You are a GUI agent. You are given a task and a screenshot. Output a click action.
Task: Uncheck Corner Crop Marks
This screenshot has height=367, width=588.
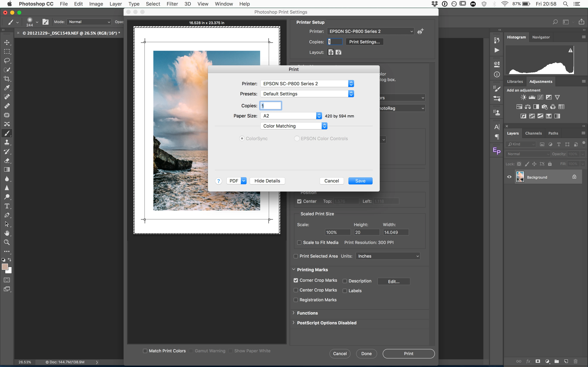(x=296, y=280)
